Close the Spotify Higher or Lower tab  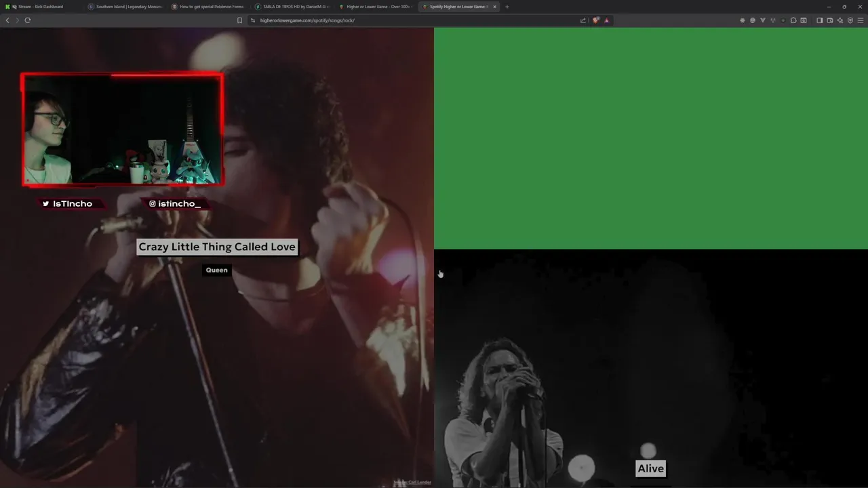tap(494, 7)
